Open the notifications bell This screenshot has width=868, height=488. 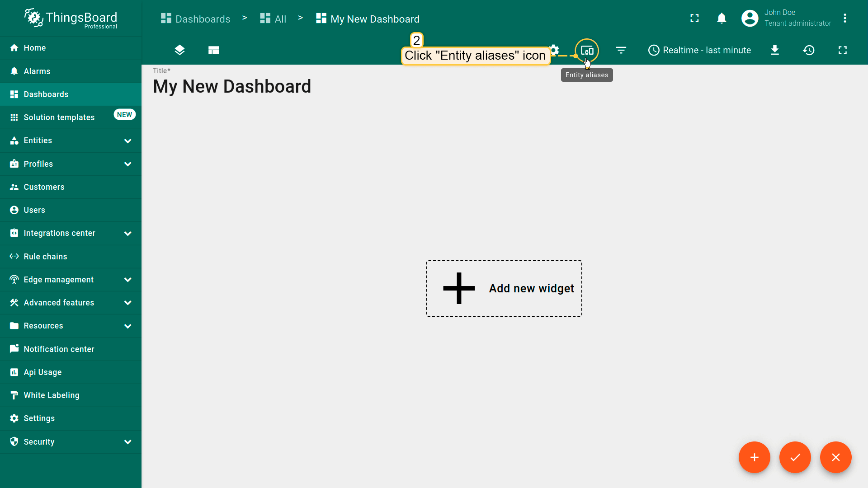tap(722, 18)
